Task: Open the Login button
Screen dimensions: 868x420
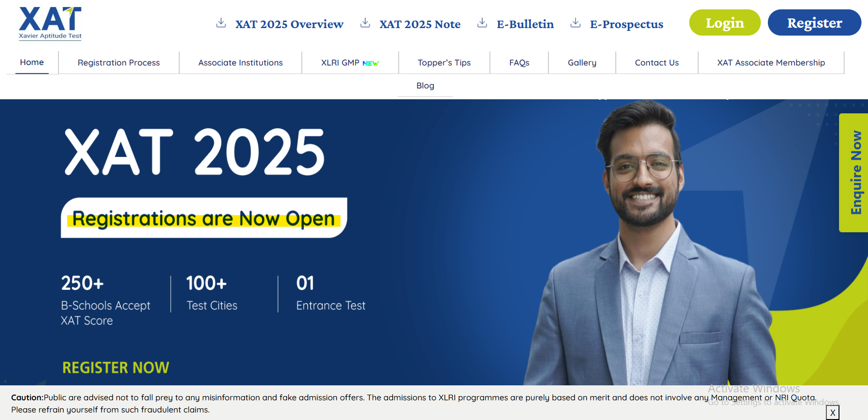Action: click(725, 22)
